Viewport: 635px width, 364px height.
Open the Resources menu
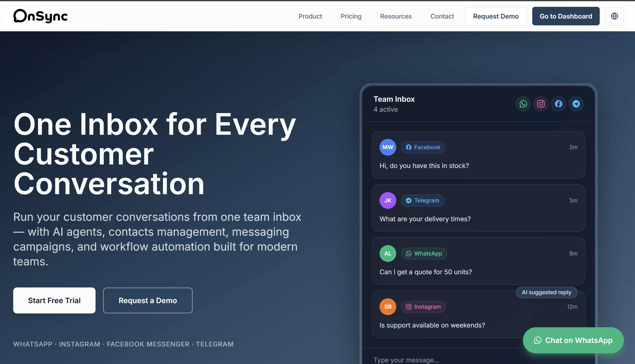396,16
